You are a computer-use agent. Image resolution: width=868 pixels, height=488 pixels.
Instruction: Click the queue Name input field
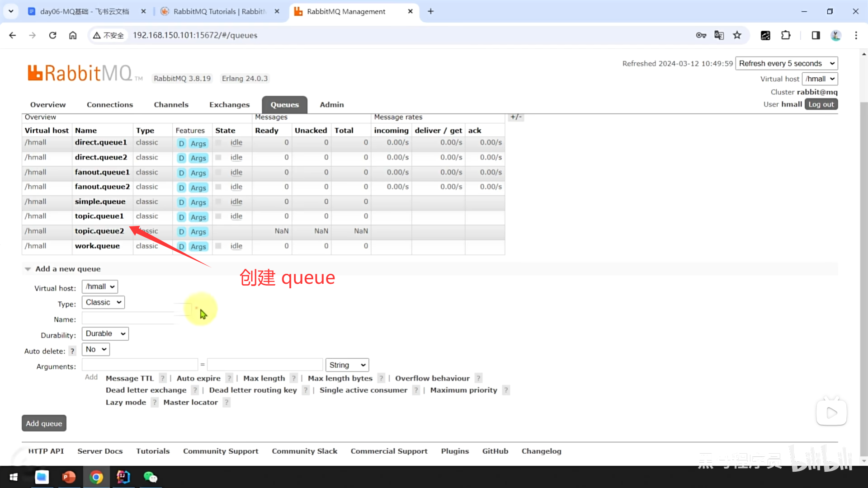[x=131, y=319]
